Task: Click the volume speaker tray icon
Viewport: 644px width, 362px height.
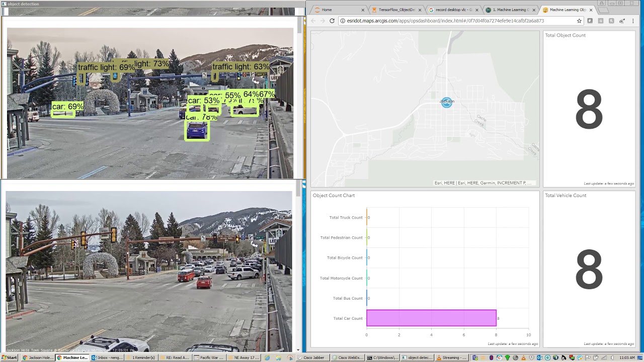Action: tap(612, 357)
